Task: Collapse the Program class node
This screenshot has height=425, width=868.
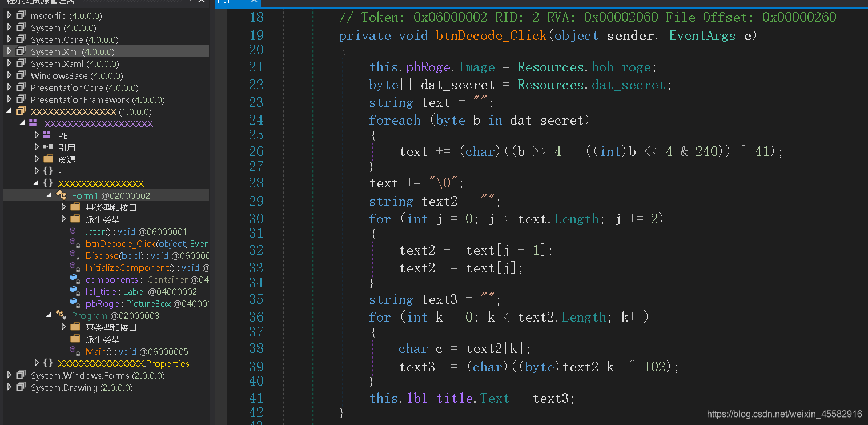Action: (49, 315)
